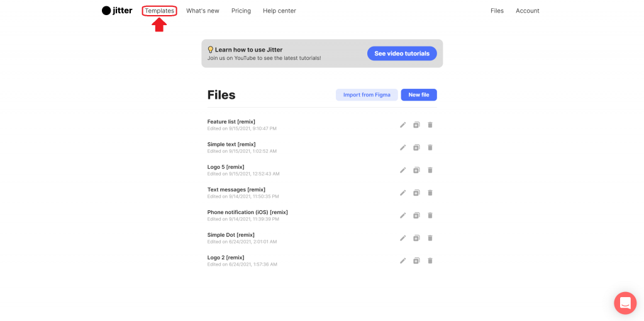The width and height of the screenshot is (644, 321).
Task: Duplicate the Simple text [remix] file
Action: click(416, 147)
